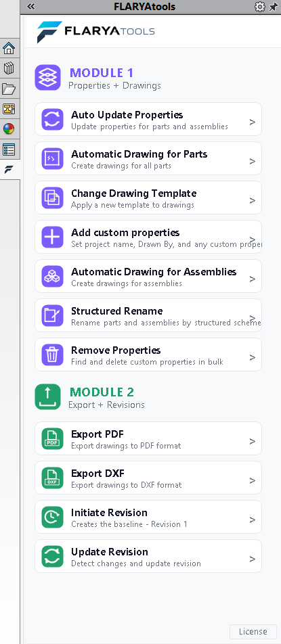Expand the Automatic Drawing for Parts arrow
This screenshot has width=281, height=644.
pos(253,162)
